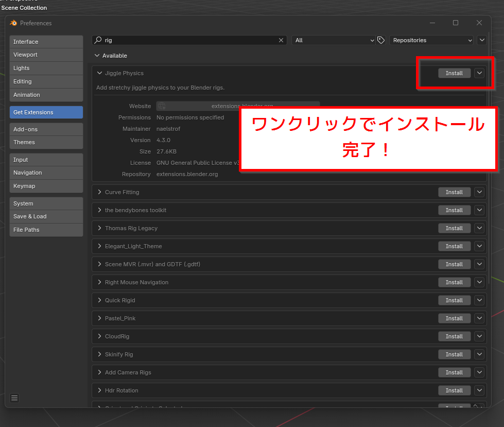
Task: Open options arrow for Curve Fitting
Action: click(x=479, y=192)
